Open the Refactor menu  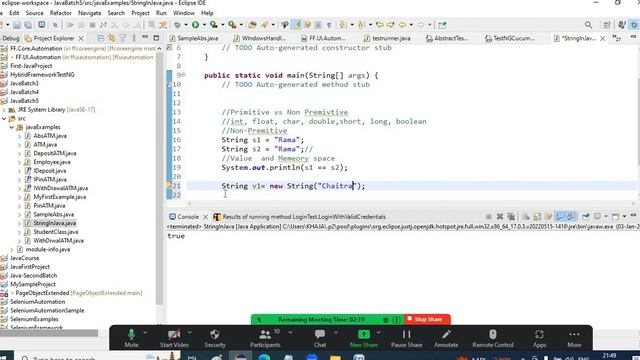click(x=60, y=13)
